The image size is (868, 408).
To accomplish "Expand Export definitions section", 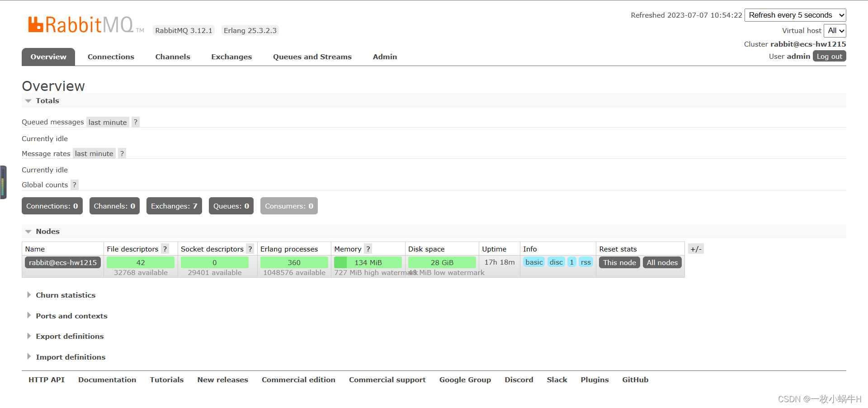I will pyautogui.click(x=70, y=336).
